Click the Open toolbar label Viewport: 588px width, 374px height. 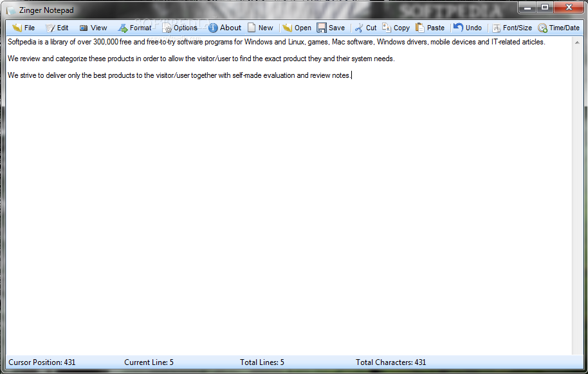coord(302,28)
